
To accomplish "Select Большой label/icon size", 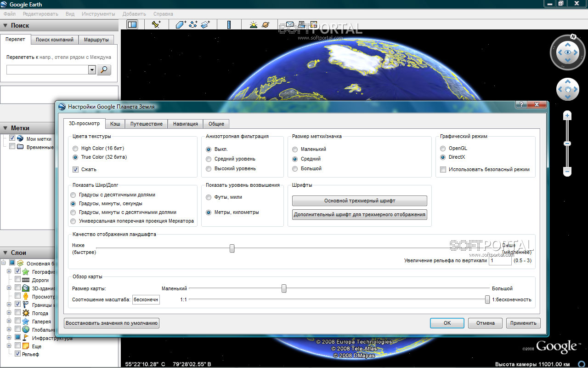I will (x=295, y=168).
